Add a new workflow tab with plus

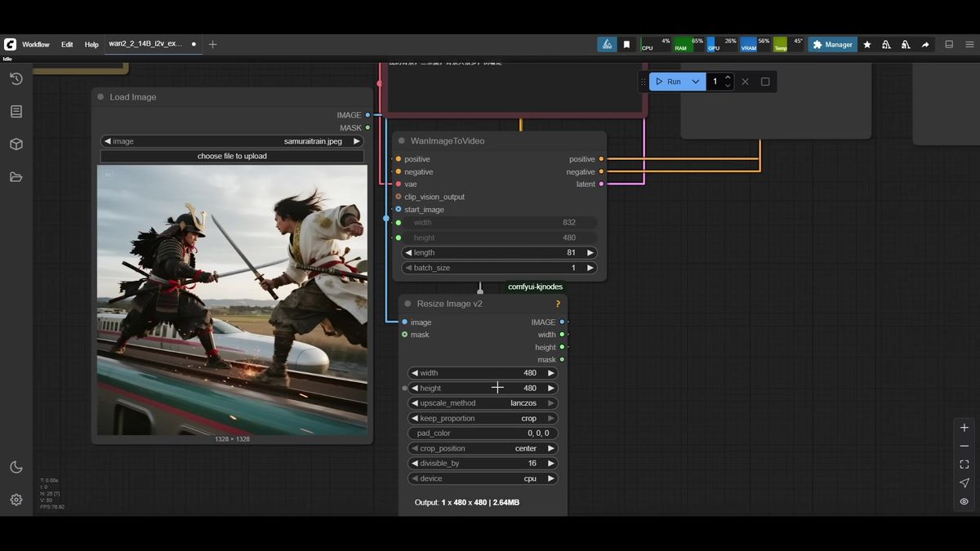[x=212, y=44]
